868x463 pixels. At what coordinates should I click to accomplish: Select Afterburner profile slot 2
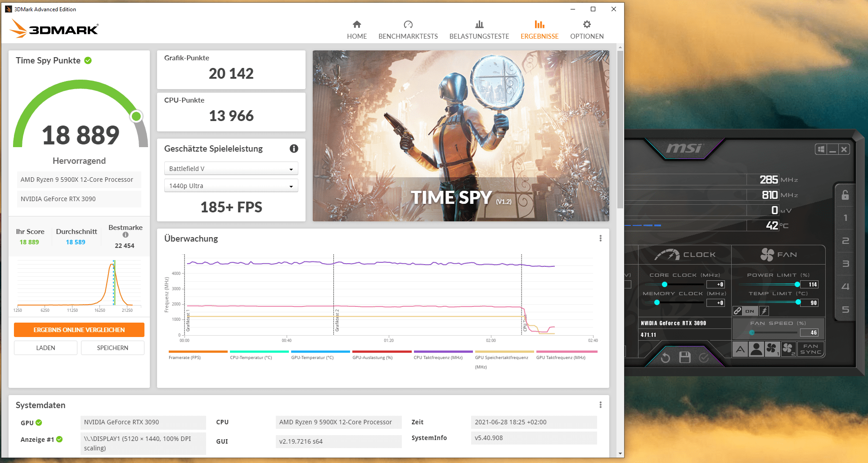845,241
